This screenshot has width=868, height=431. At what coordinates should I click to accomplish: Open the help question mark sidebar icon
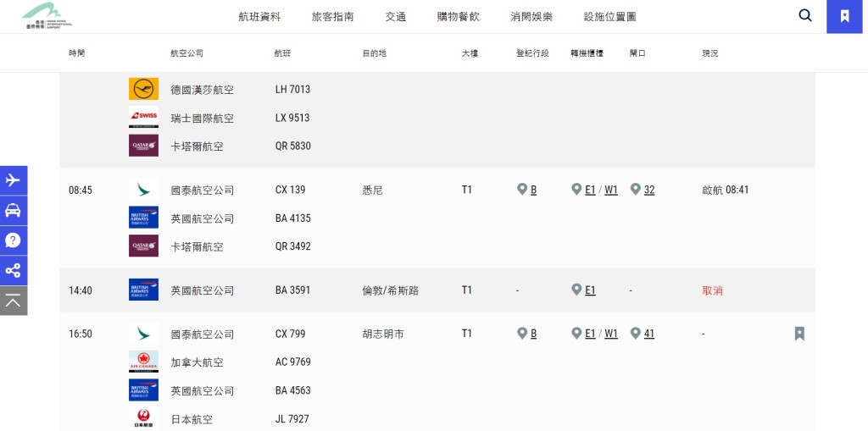[14, 240]
